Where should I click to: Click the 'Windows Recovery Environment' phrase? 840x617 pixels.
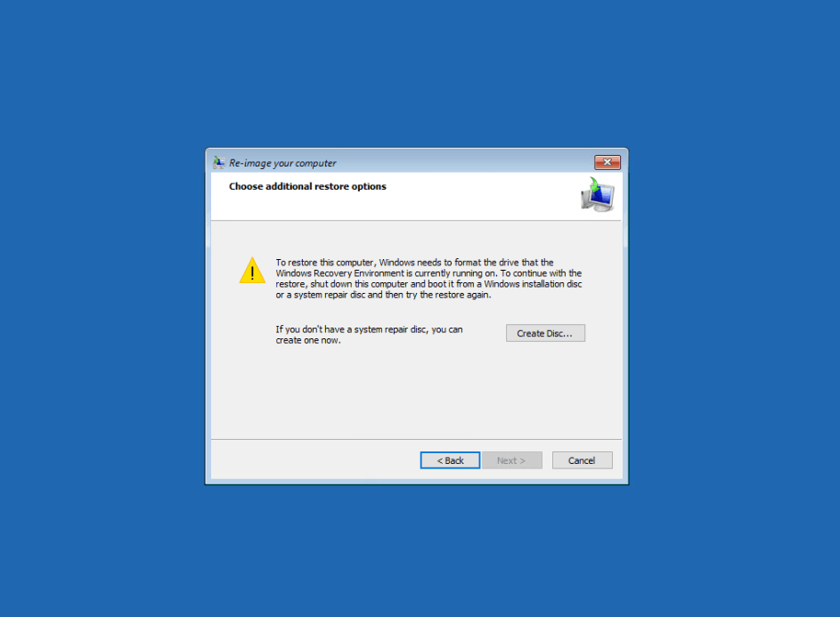pos(338,273)
